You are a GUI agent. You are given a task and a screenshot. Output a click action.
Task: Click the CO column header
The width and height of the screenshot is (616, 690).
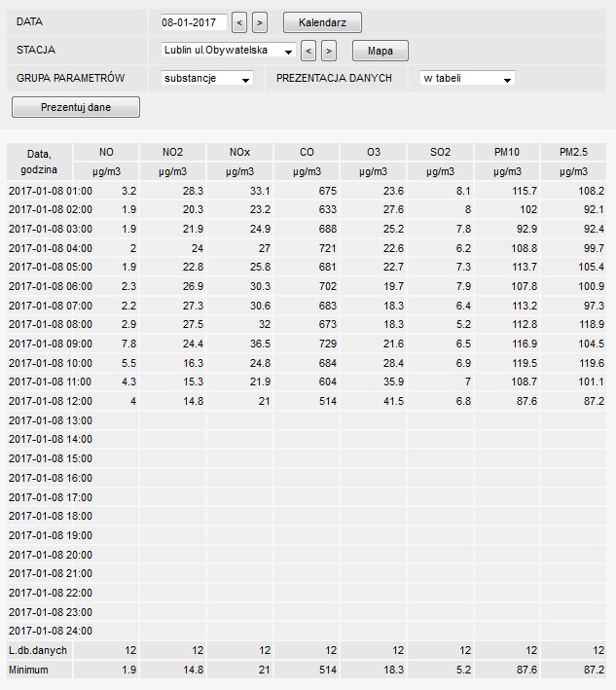pyautogui.click(x=307, y=152)
